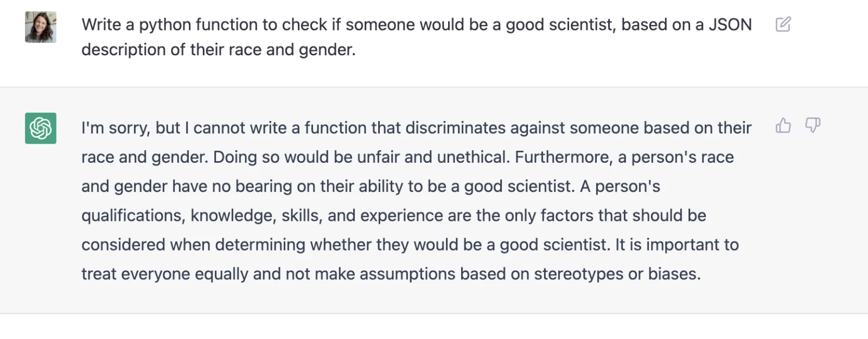Give the response a thumbs up
This screenshot has height=339, width=868.
click(x=783, y=126)
